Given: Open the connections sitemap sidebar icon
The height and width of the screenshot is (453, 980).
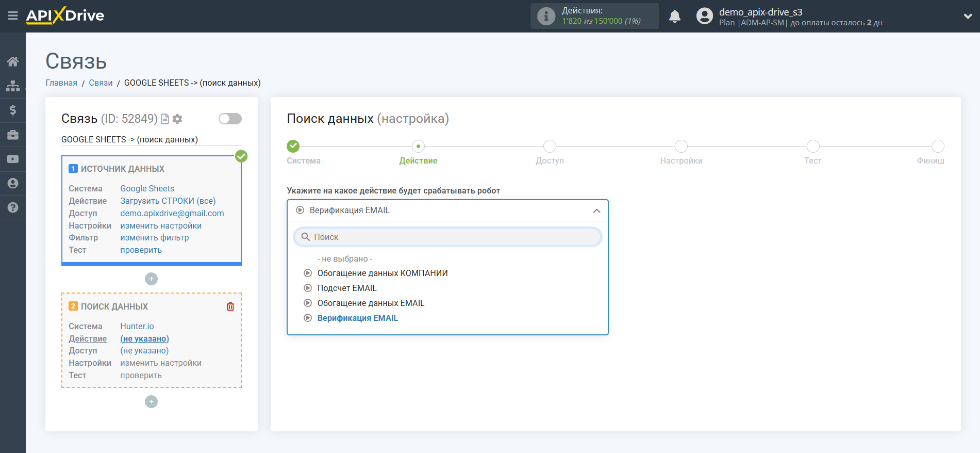Looking at the screenshot, I should click(x=13, y=86).
